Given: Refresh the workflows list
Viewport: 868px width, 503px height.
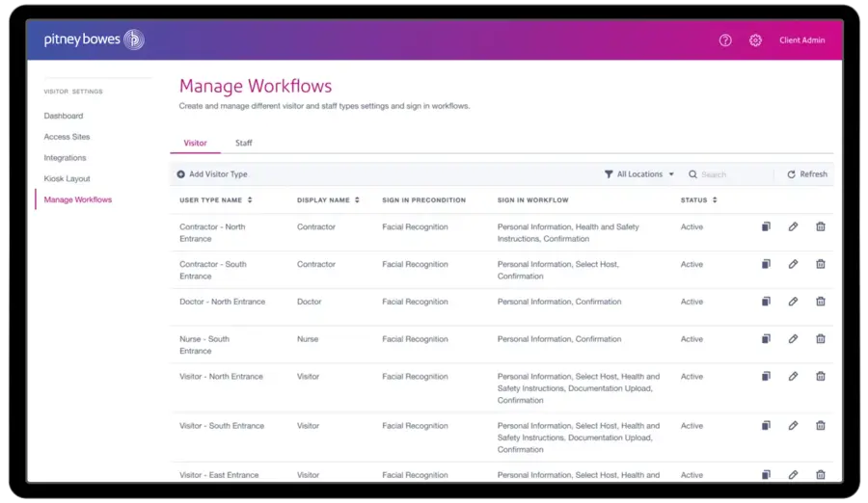Looking at the screenshot, I should tap(807, 174).
